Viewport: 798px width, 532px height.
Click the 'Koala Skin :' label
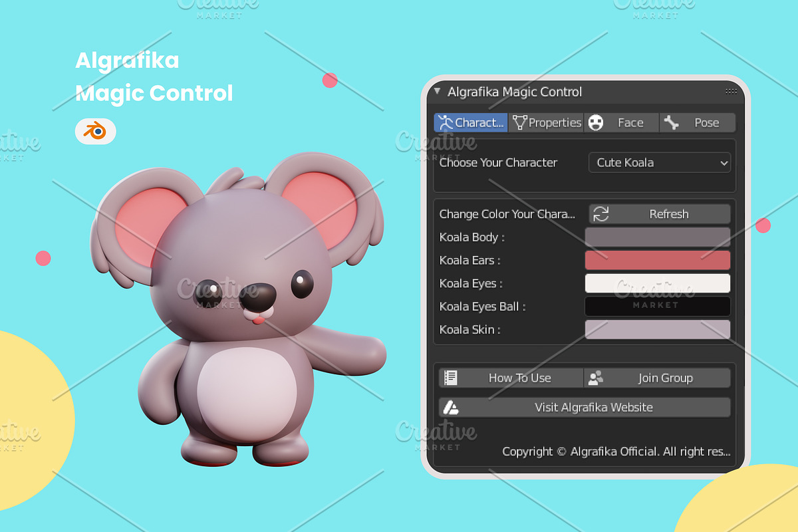tap(469, 330)
